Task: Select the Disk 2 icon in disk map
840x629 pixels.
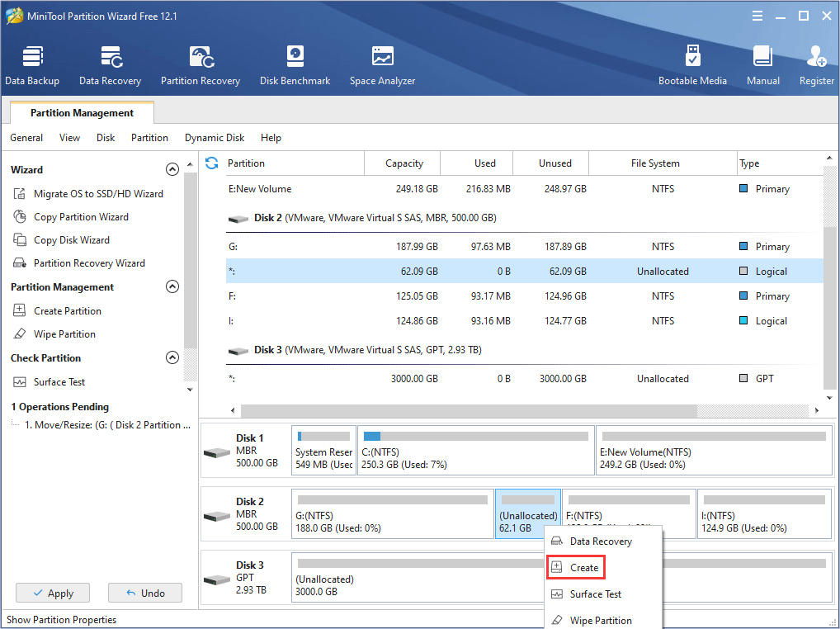Action: click(217, 517)
